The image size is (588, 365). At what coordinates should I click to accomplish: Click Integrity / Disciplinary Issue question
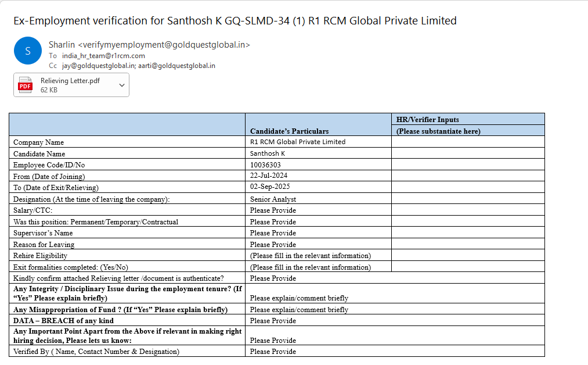pyautogui.click(x=128, y=294)
